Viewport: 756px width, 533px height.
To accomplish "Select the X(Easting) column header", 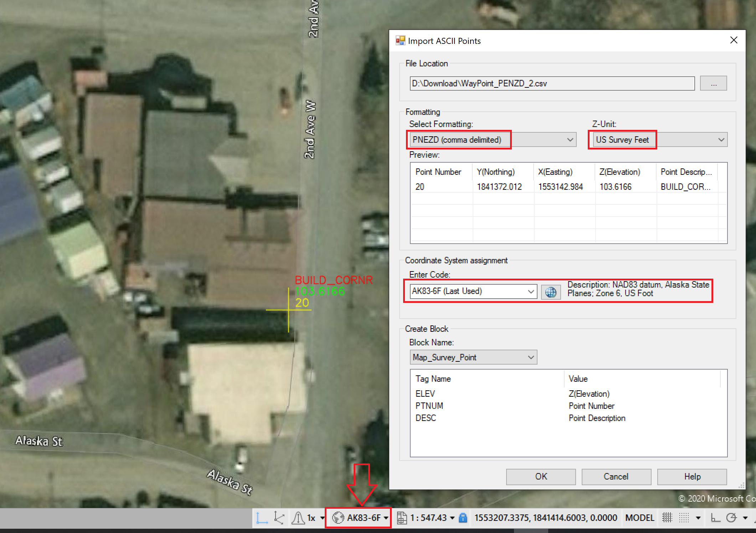I will coord(564,172).
